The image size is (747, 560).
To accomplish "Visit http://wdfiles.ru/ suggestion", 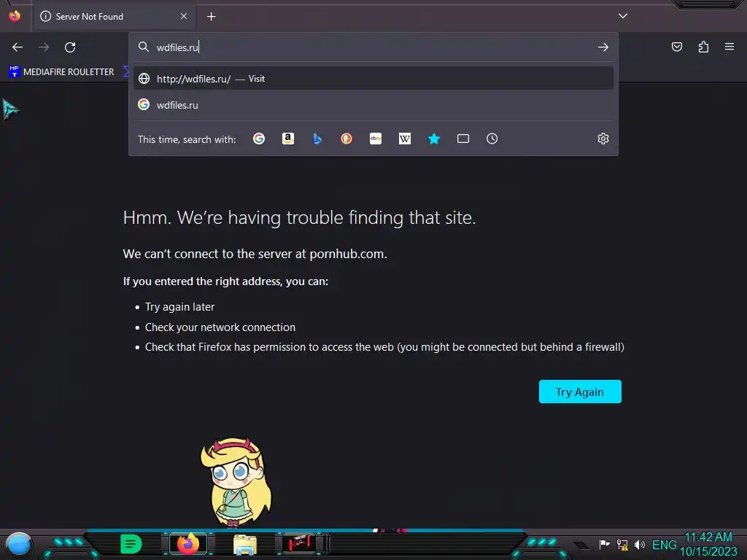I will 373,79.
